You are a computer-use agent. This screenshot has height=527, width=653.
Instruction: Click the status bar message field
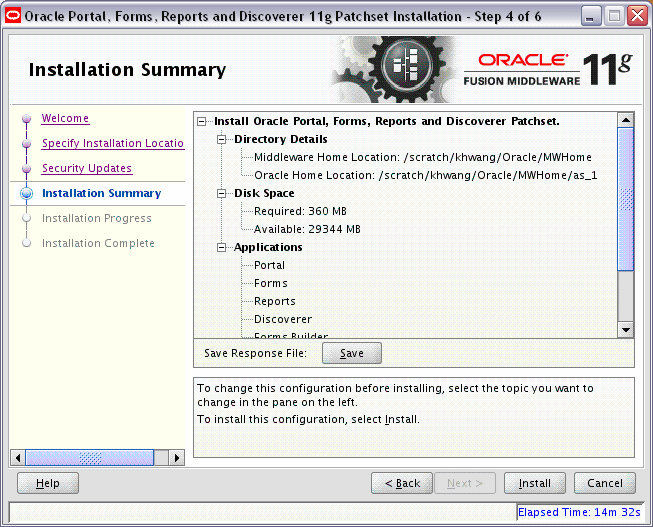click(x=262, y=512)
